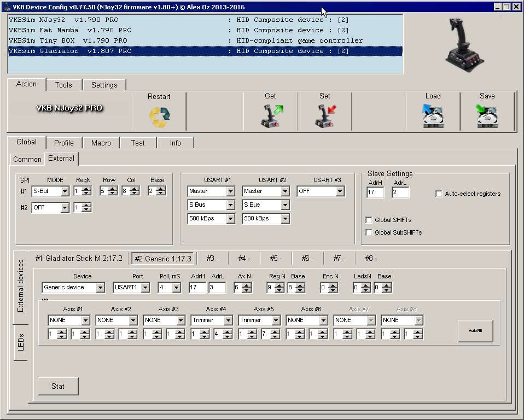Switch to the Settings tab

tap(104, 85)
